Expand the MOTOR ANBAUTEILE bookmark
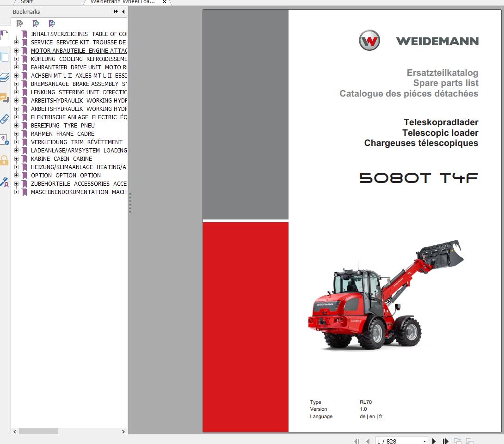Image resolution: width=504 pixels, height=444 pixels. 17,50
